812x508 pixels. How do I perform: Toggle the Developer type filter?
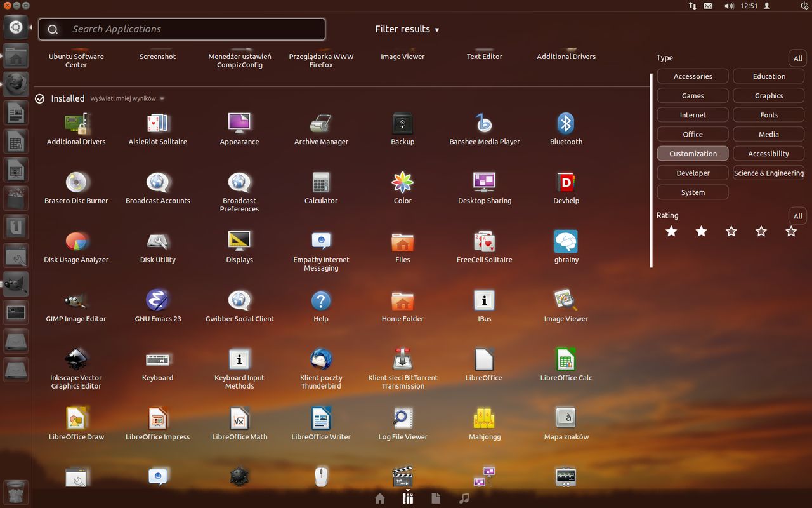(x=693, y=173)
